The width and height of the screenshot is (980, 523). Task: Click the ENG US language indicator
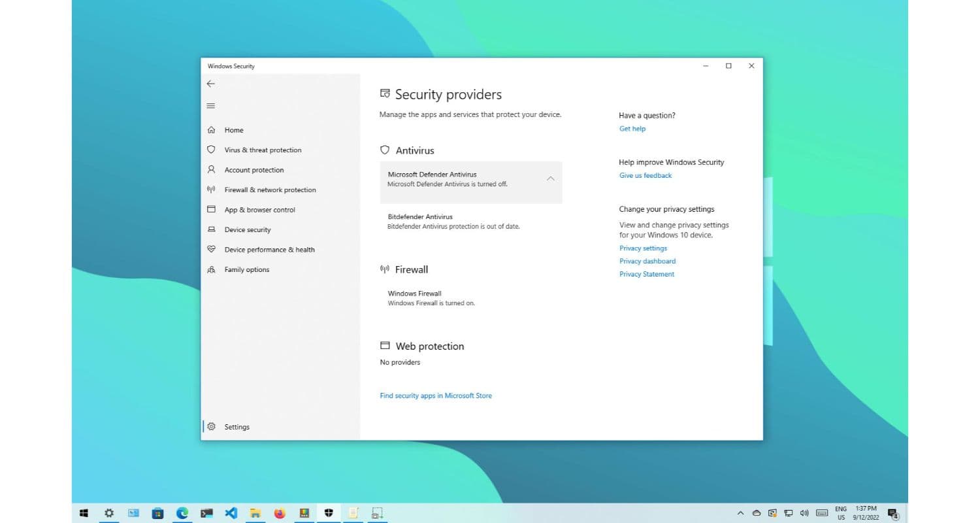pos(841,513)
